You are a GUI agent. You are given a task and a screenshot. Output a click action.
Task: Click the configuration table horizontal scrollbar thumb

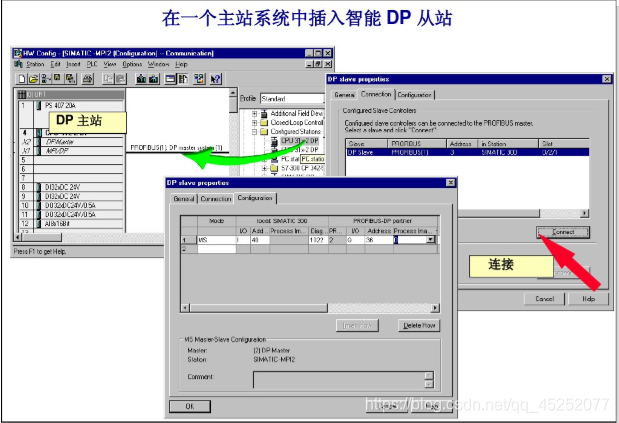259,308
